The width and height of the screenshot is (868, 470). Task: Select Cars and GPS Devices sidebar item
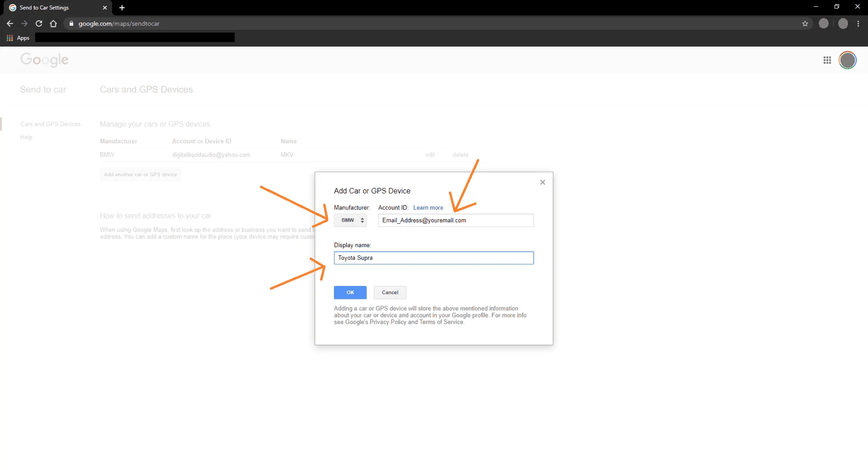pyautogui.click(x=50, y=124)
